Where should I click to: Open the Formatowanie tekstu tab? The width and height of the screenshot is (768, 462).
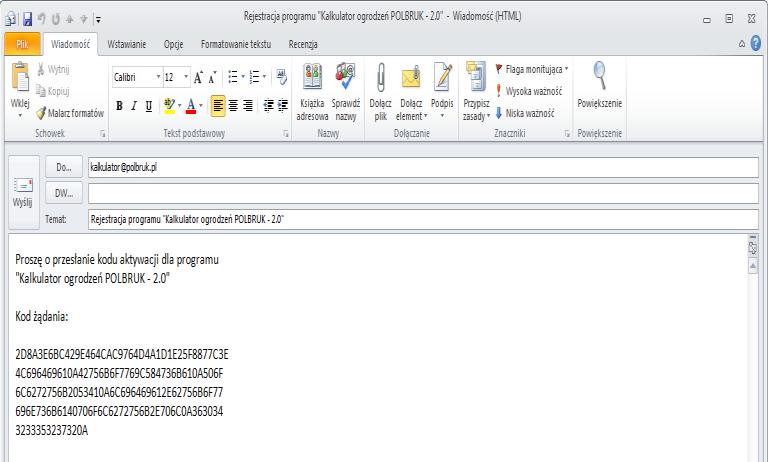point(236,44)
